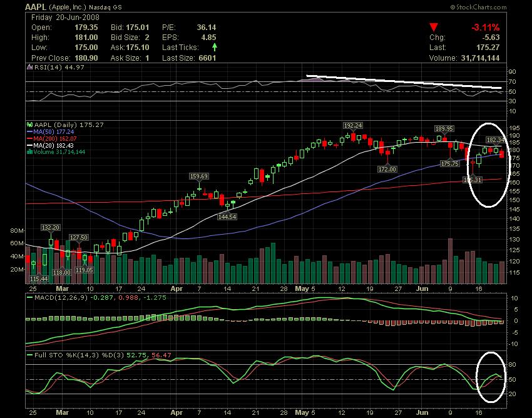Click the 159.69 price label
The height and width of the screenshot is (418, 532).
(199, 176)
